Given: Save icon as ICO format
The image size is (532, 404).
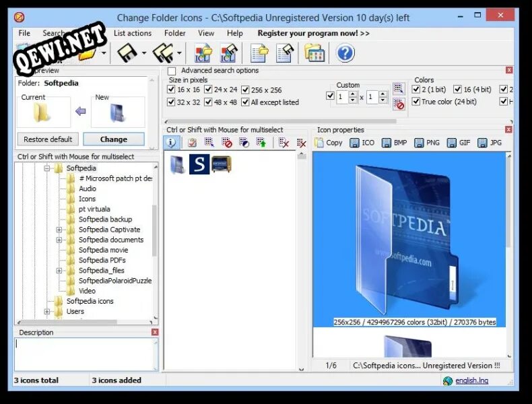Looking at the screenshot, I should coord(362,143).
